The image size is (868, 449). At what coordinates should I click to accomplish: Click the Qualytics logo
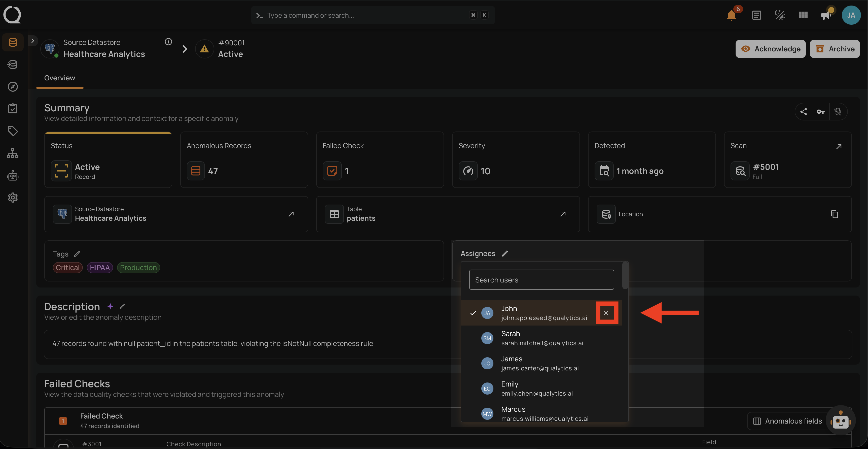(x=12, y=15)
